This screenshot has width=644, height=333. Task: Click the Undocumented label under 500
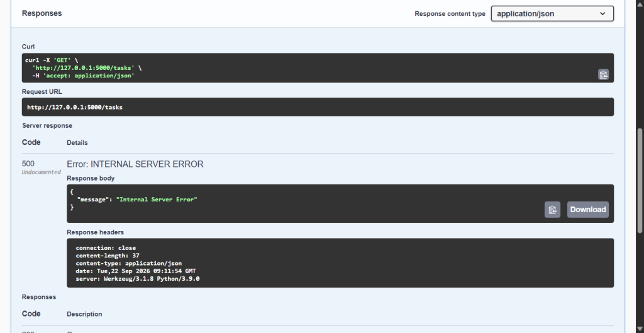[41, 172]
